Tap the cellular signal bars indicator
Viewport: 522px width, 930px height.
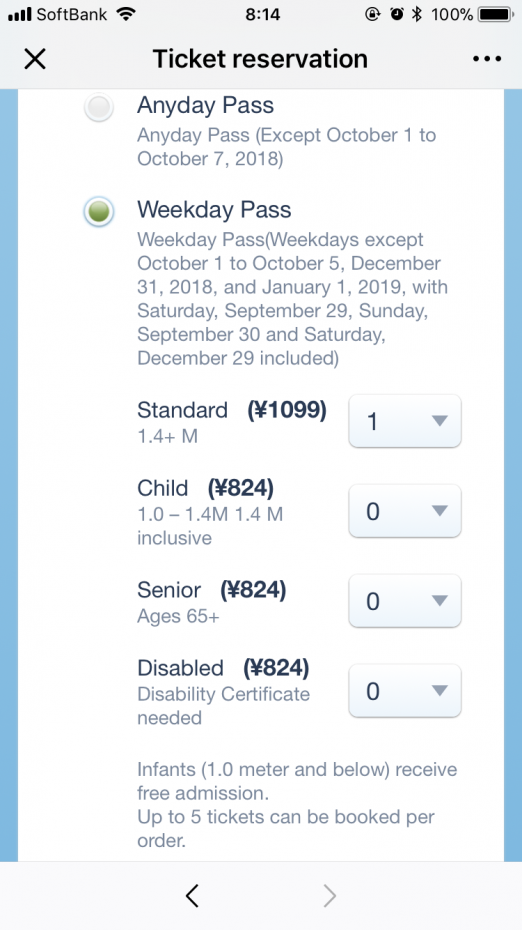point(19,14)
